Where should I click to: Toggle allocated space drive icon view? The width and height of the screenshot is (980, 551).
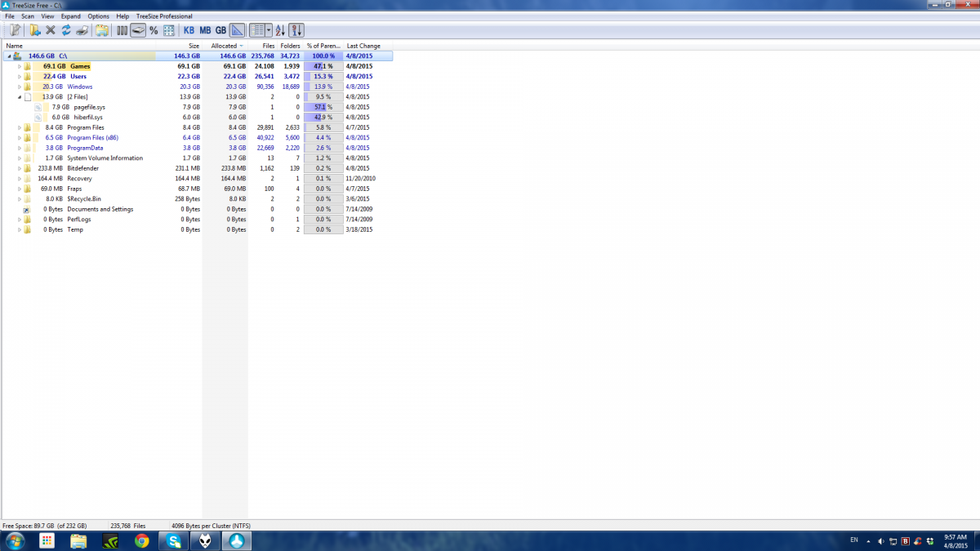[x=138, y=30]
